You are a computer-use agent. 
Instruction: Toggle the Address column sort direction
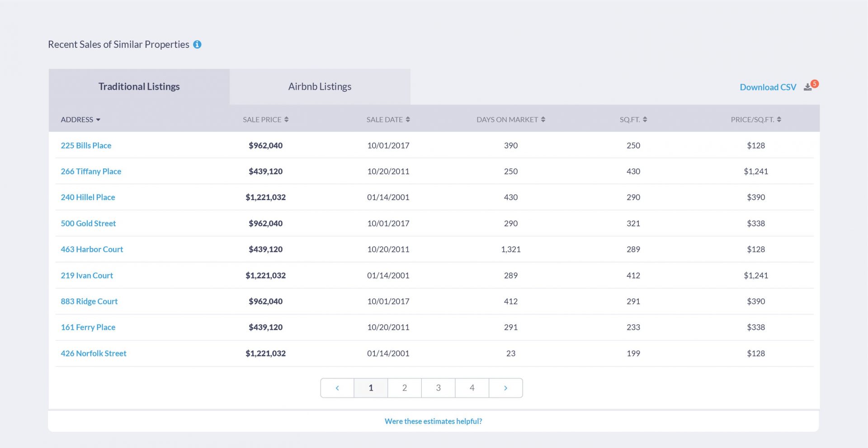click(x=97, y=120)
